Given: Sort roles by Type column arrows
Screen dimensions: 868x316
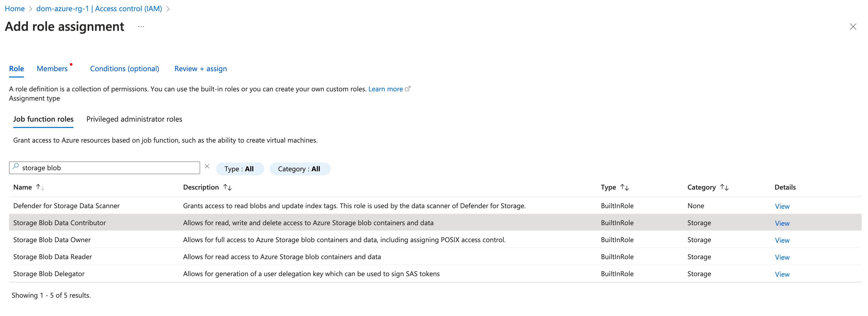Looking at the screenshot, I should [x=624, y=187].
